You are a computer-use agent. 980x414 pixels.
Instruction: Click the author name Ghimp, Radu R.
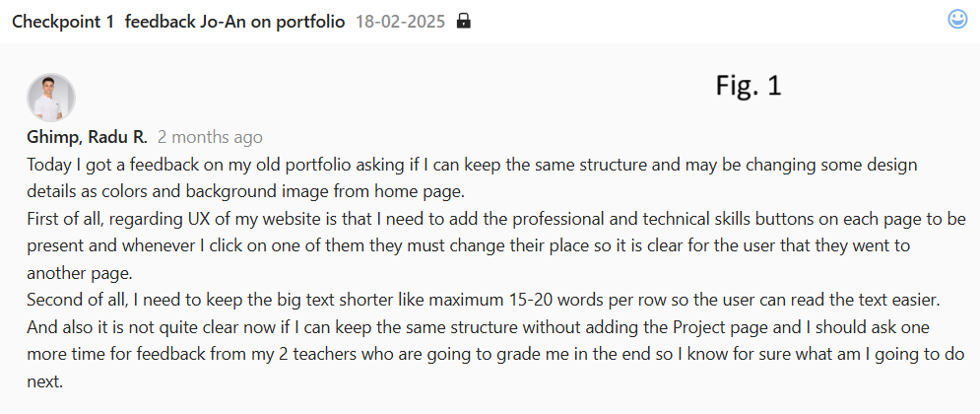(x=87, y=137)
